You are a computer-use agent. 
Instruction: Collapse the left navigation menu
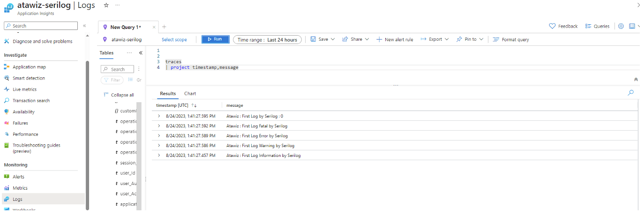(84, 26)
